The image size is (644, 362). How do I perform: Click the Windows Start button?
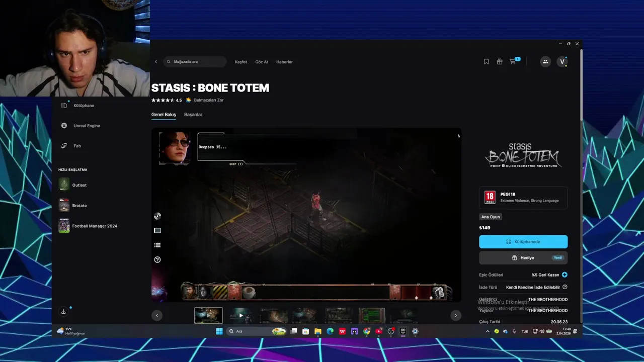point(219,331)
